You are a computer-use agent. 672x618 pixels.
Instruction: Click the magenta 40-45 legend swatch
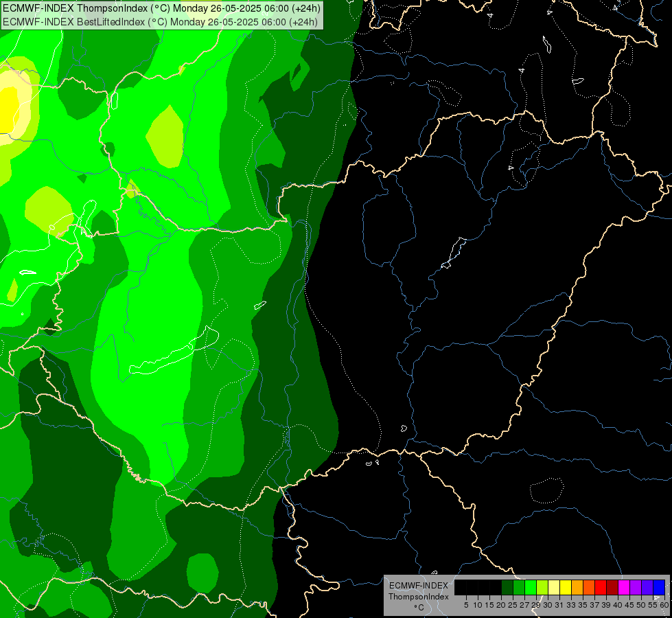[624, 587]
